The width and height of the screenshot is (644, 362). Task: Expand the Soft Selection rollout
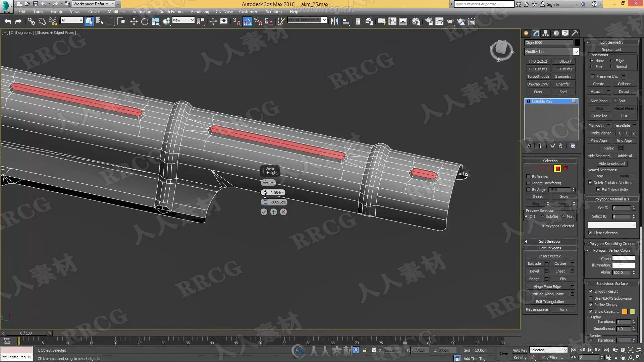550,241
